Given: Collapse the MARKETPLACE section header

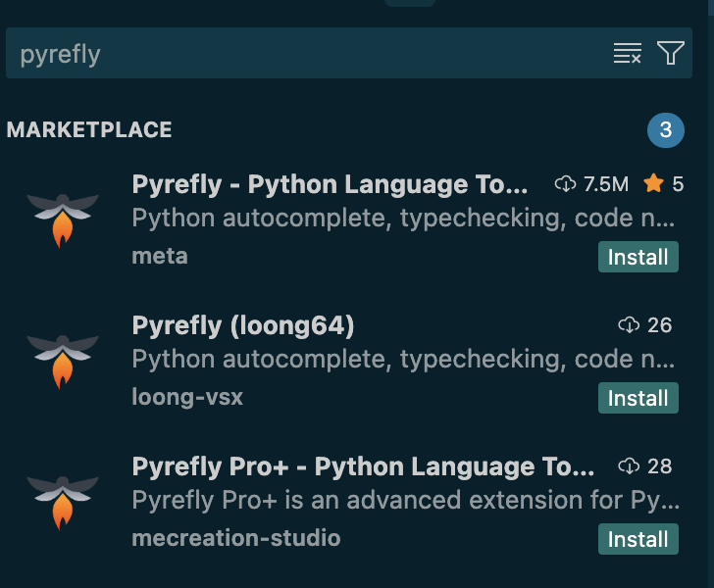Looking at the screenshot, I should click(x=89, y=129).
